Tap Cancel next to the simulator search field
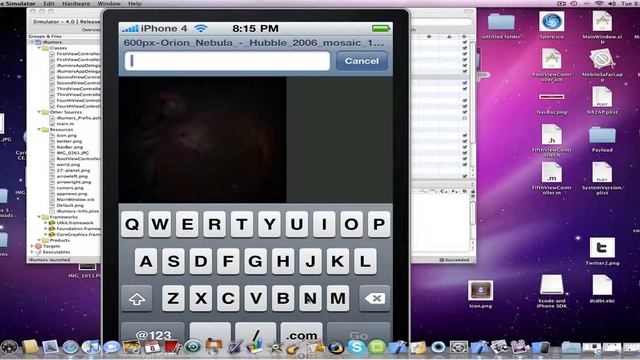Viewport: 640px width, 360px height. (362, 61)
